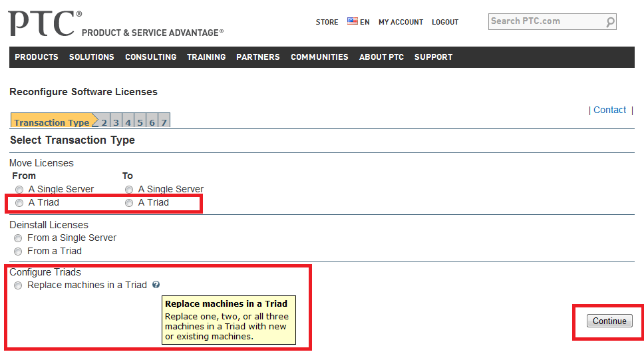Click the LOGOUT link
The width and height of the screenshot is (644, 352).
tap(445, 22)
